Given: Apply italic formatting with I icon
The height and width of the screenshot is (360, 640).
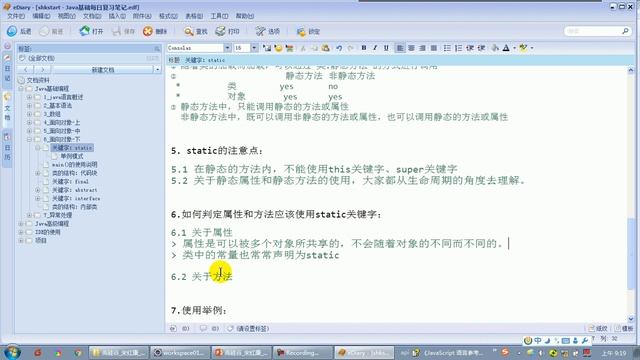Looking at the screenshot, I should [375, 48].
